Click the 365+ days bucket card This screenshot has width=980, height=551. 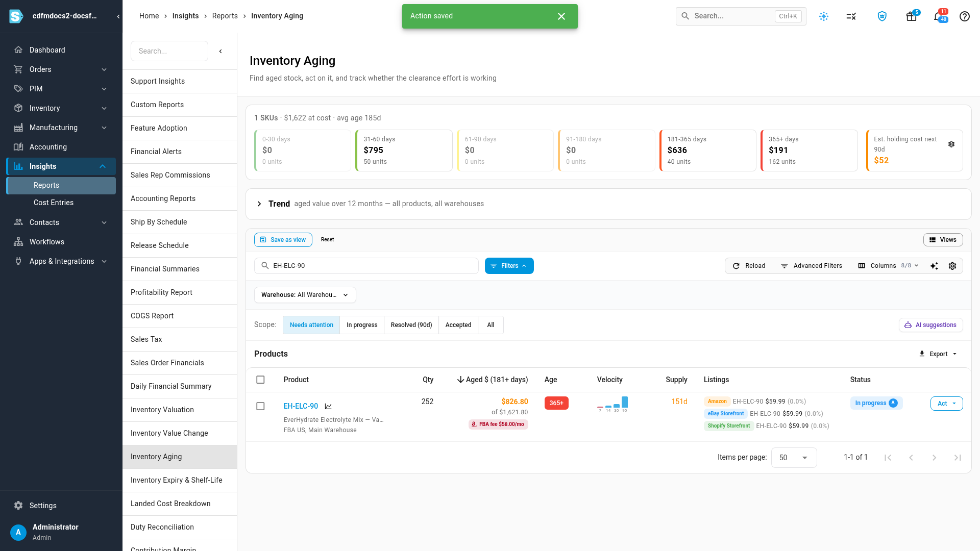click(x=809, y=151)
